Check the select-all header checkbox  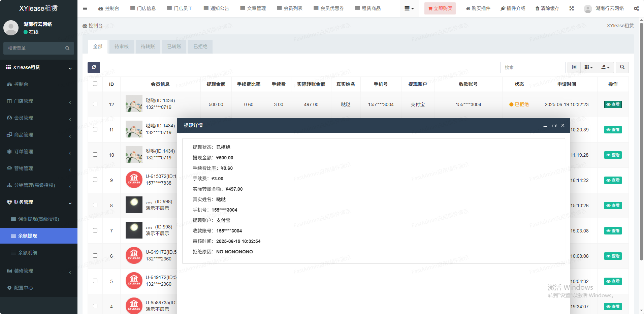pyautogui.click(x=95, y=84)
